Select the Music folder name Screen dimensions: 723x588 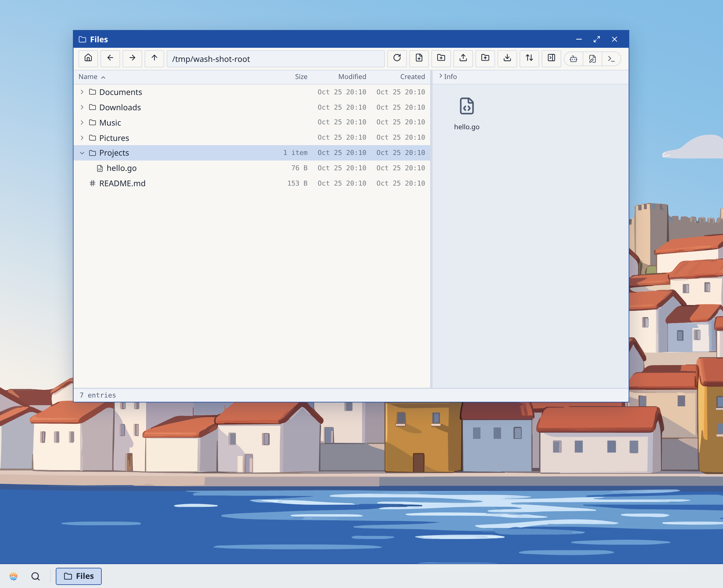(x=110, y=123)
